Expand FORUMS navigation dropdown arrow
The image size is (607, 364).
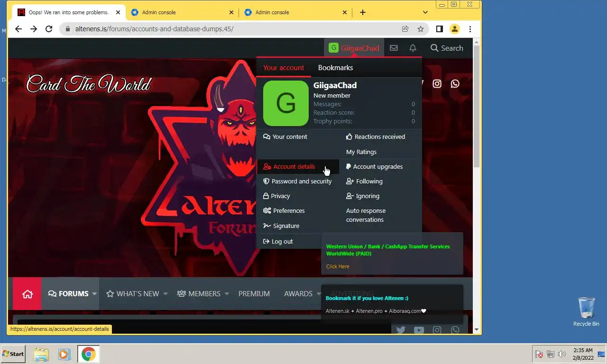(94, 294)
